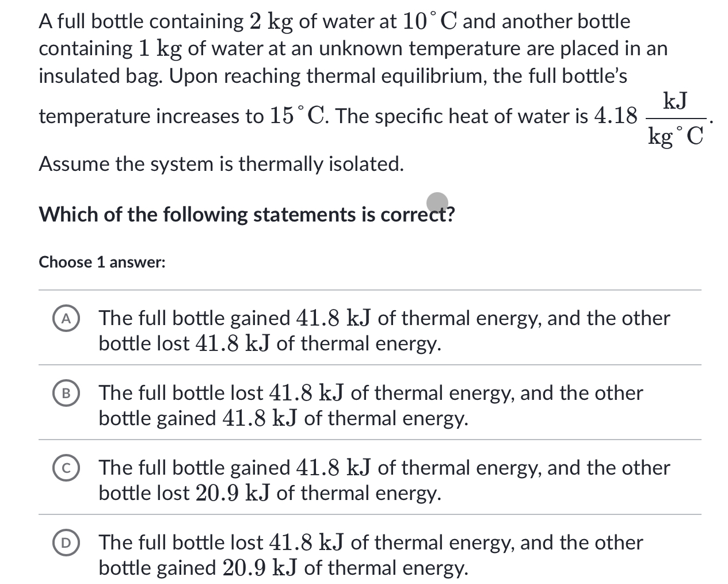Screen dimensions: 728x584
Task: Select answer choice C radio button
Action: point(65,468)
